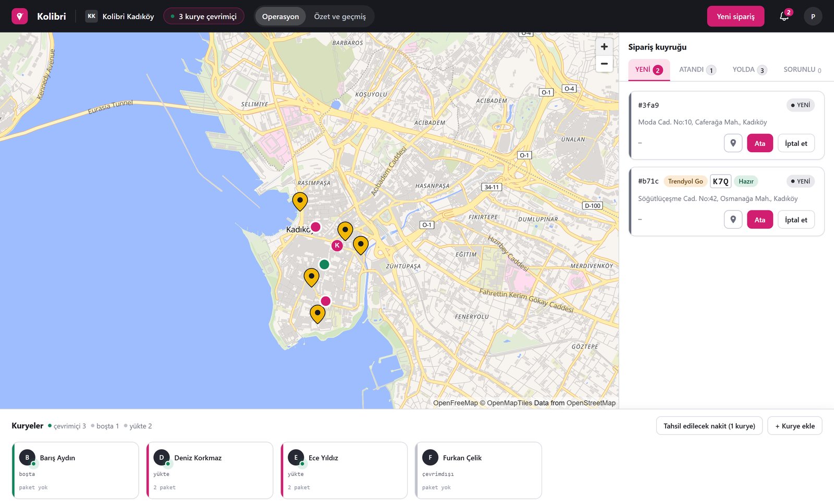Viewport: 834px width, 504px height.
Task: Click Barış Aydın's B avatar
Action: pyautogui.click(x=27, y=458)
